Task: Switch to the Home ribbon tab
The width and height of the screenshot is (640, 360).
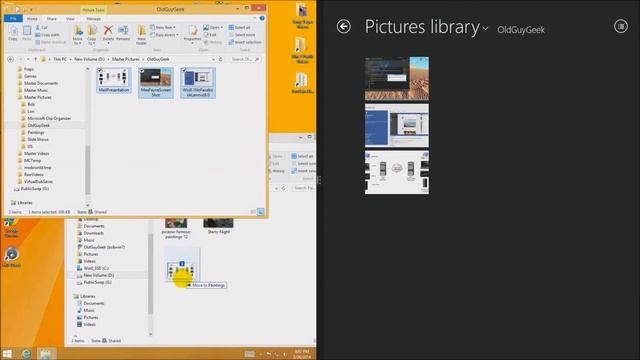Action: pos(32,19)
